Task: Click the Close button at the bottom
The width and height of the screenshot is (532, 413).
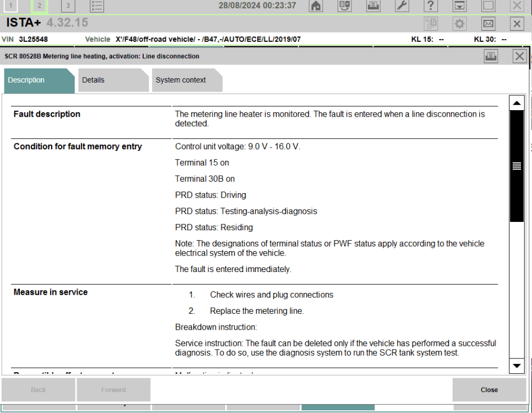Action: (x=489, y=390)
